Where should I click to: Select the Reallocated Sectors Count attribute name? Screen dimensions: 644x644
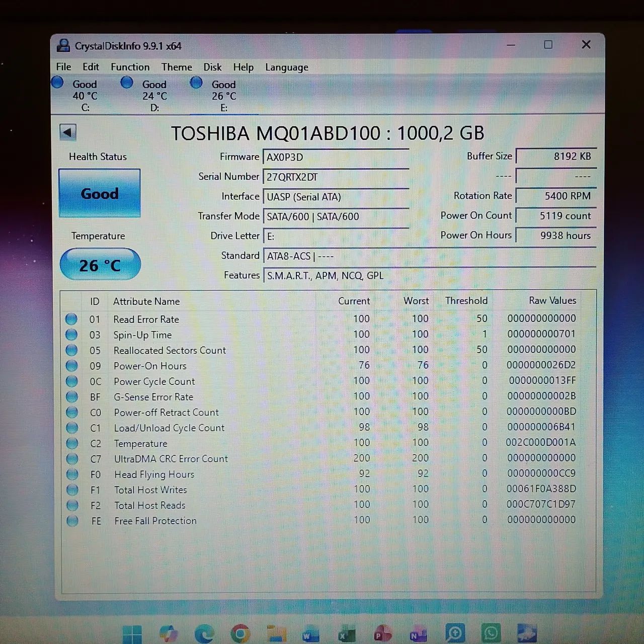coord(170,350)
